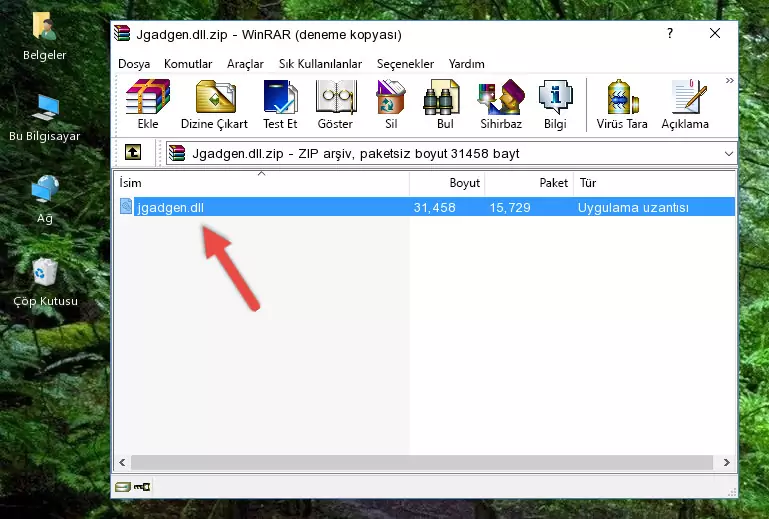Expand the toolbar overflow chevron

[x=730, y=80]
